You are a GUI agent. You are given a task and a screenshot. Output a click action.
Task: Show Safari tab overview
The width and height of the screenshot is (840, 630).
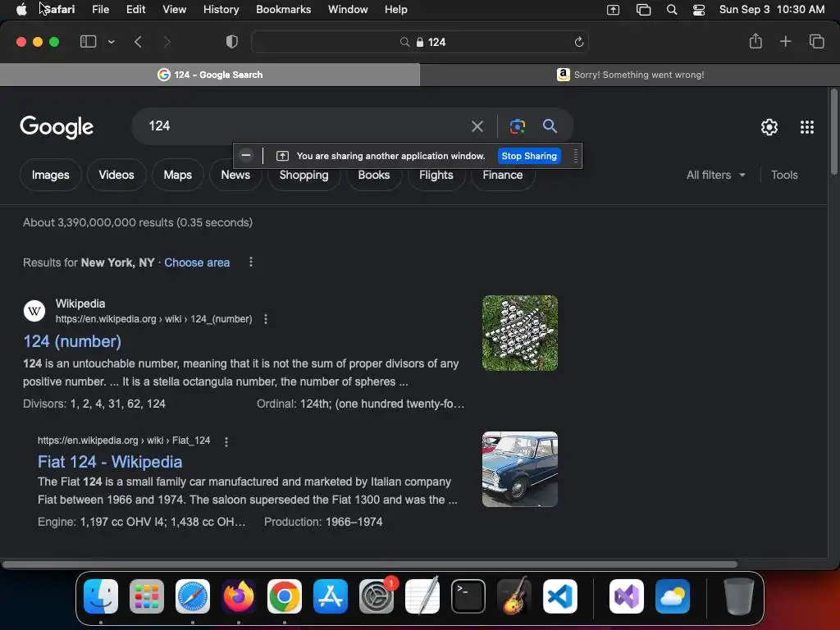coord(816,41)
